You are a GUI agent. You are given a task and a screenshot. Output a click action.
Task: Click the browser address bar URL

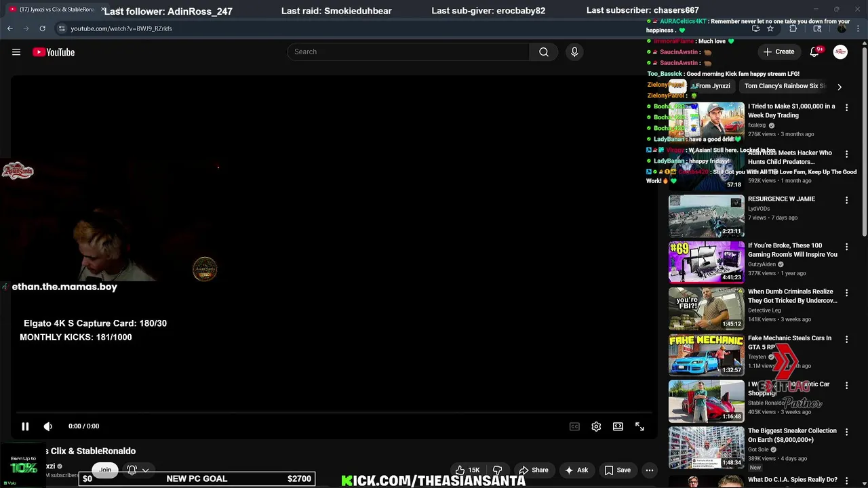pos(121,28)
